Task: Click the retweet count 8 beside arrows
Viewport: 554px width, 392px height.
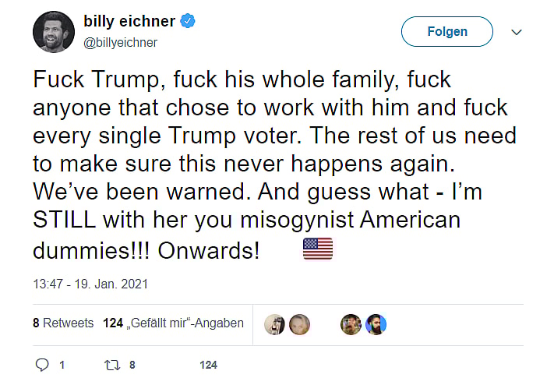Action: pyautogui.click(x=132, y=365)
